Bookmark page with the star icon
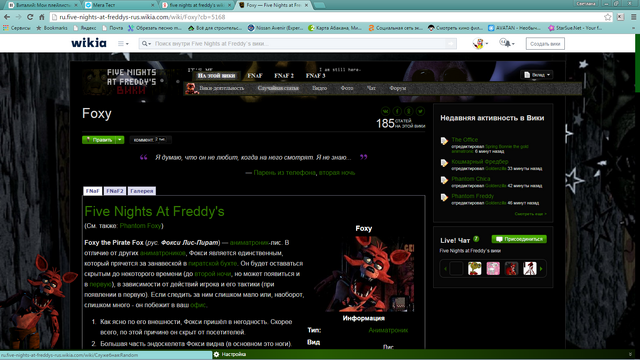 coord(608,17)
